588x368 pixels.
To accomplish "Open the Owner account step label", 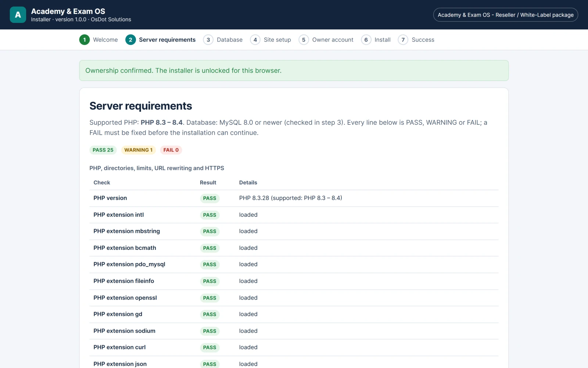I will coord(333,40).
